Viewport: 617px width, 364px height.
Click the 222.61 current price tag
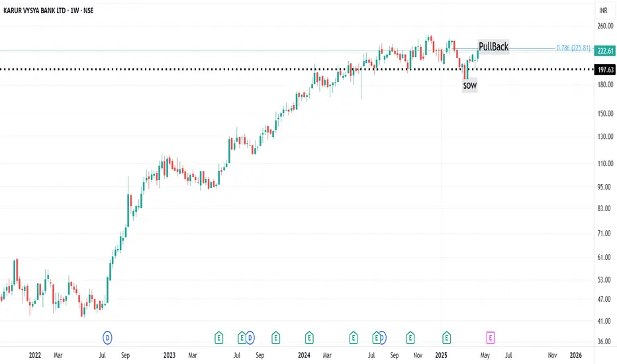[606, 50]
